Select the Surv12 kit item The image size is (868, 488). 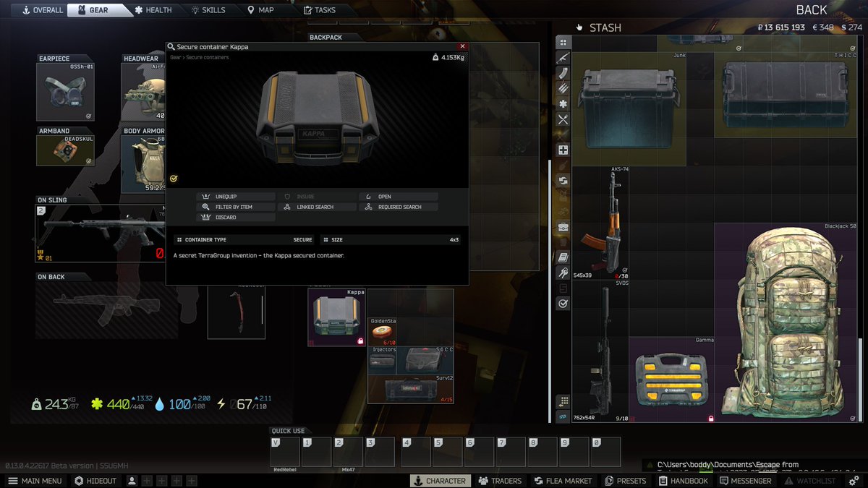tap(412, 388)
